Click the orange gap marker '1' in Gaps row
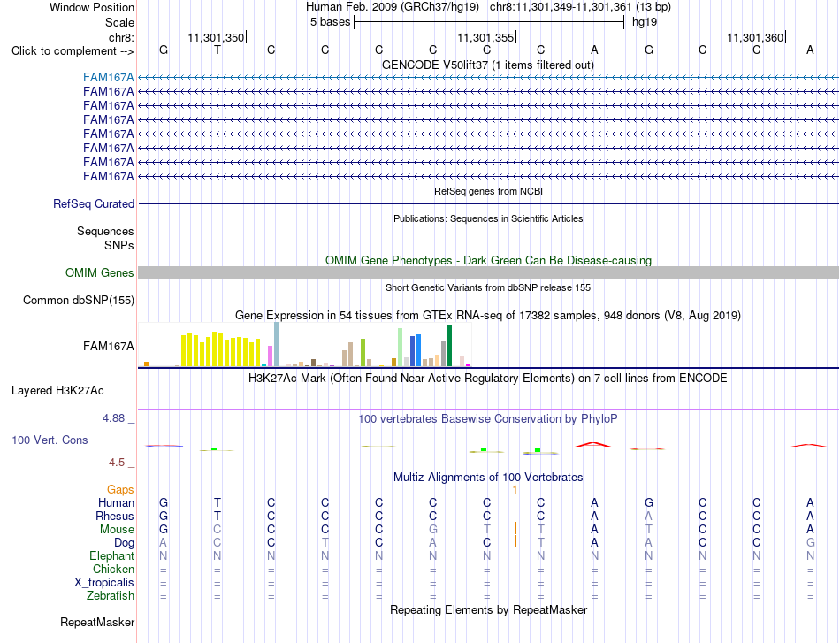 click(x=515, y=490)
